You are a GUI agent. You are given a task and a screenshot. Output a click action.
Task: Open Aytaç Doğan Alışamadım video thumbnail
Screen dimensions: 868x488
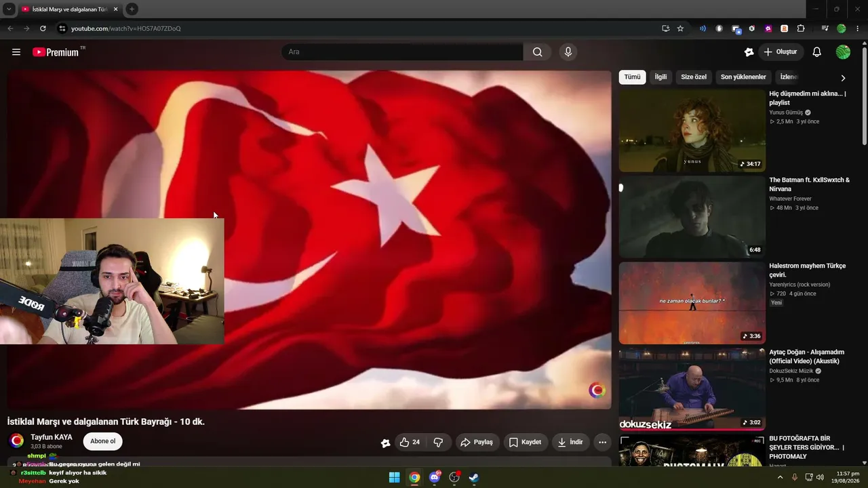[692, 389]
